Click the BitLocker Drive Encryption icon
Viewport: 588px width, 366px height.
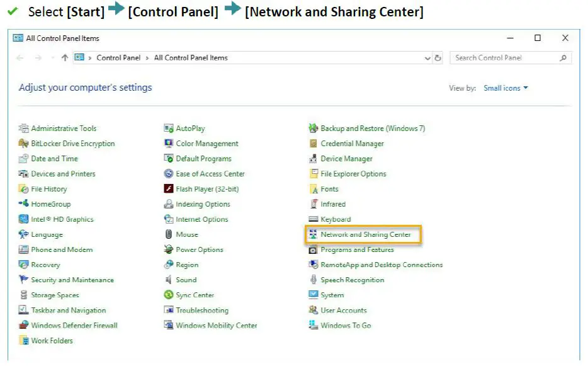click(x=24, y=144)
